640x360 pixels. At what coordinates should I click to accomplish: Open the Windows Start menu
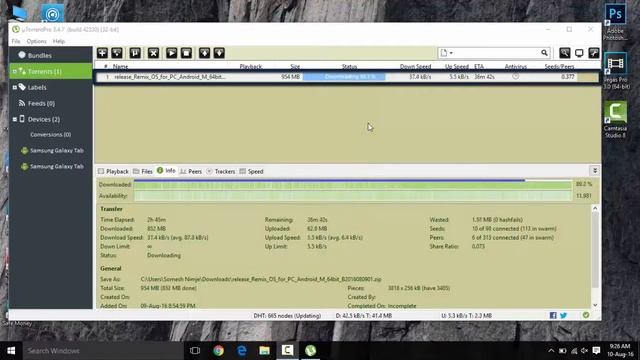[11, 351]
